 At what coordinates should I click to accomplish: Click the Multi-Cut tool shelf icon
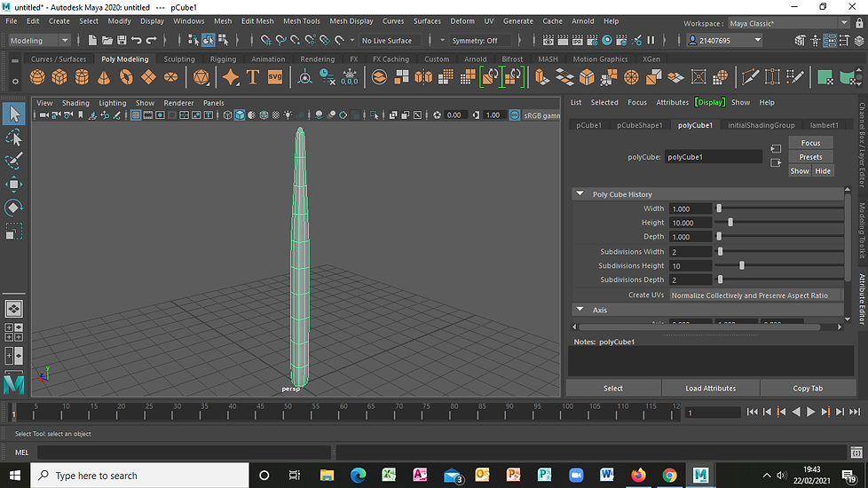pyautogui.click(x=750, y=77)
